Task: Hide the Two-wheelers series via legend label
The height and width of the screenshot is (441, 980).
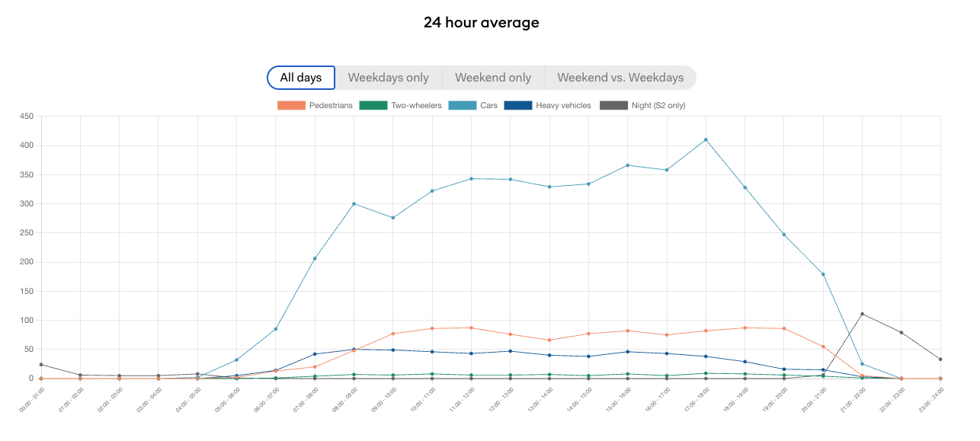Action: click(x=416, y=106)
